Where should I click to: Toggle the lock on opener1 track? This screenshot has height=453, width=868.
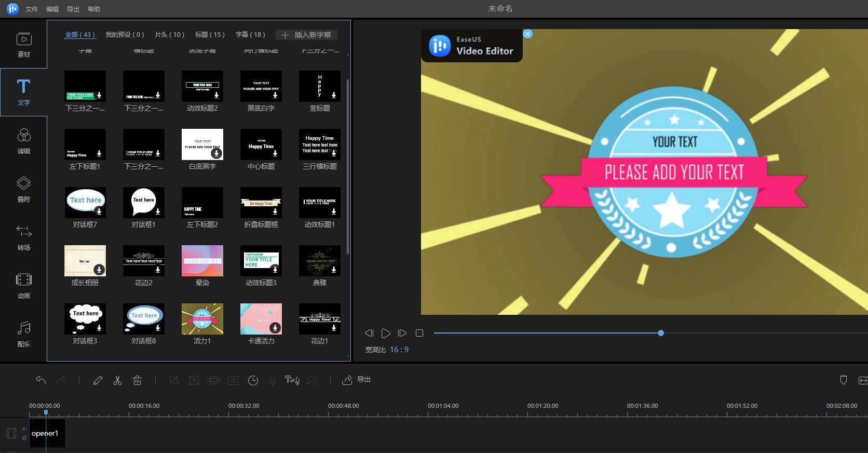point(24,437)
